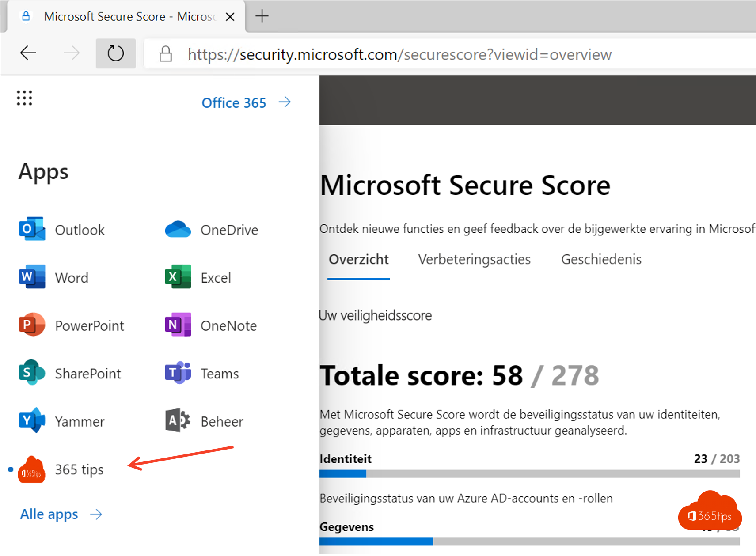The image size is (756, 556).
Task: Open the Word app icon
Action: 32,277
